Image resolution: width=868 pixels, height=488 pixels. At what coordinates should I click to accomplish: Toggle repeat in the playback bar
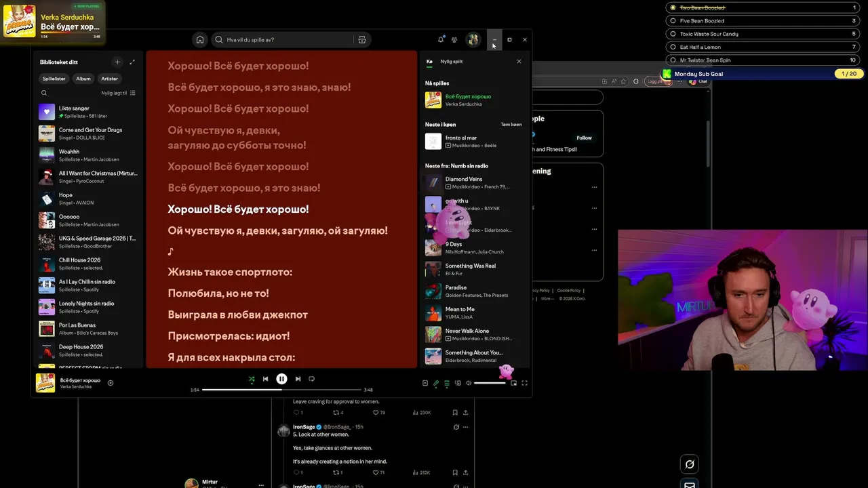pyautogui.click(x=312, y=379)
